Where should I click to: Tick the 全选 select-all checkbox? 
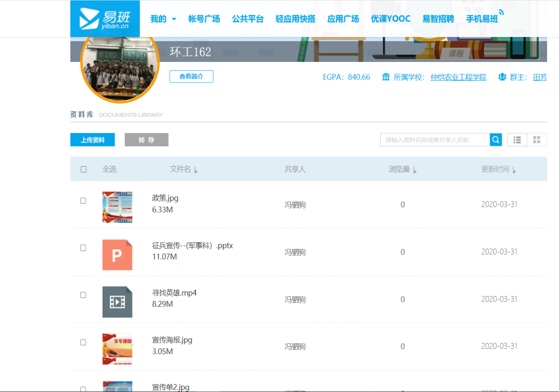(x=84, y=169)
